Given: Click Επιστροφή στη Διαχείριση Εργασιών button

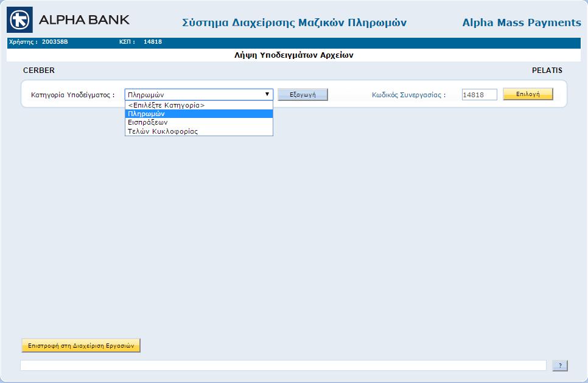Looking at the screenshot, I should 81,345.
